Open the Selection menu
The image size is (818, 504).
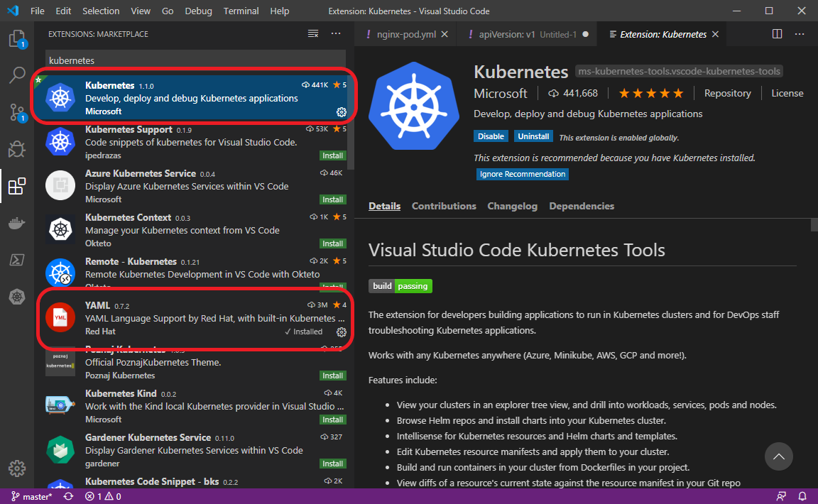(102, 11)
